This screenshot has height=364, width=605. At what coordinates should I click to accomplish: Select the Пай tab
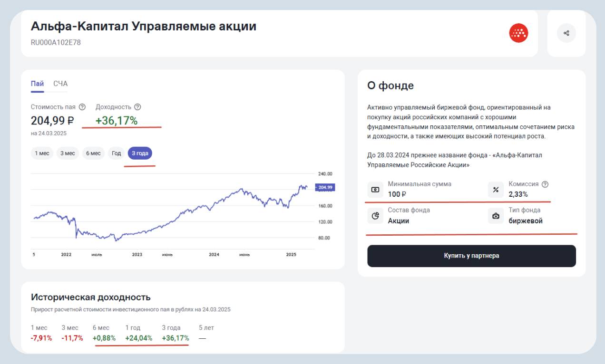pyautogui.click(x=37, y=84)
